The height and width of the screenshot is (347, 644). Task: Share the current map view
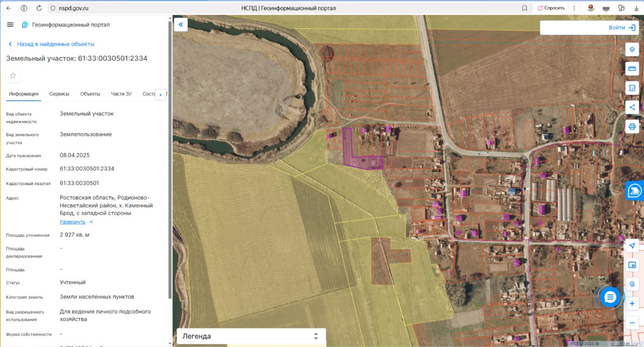[x=632, y=107]
